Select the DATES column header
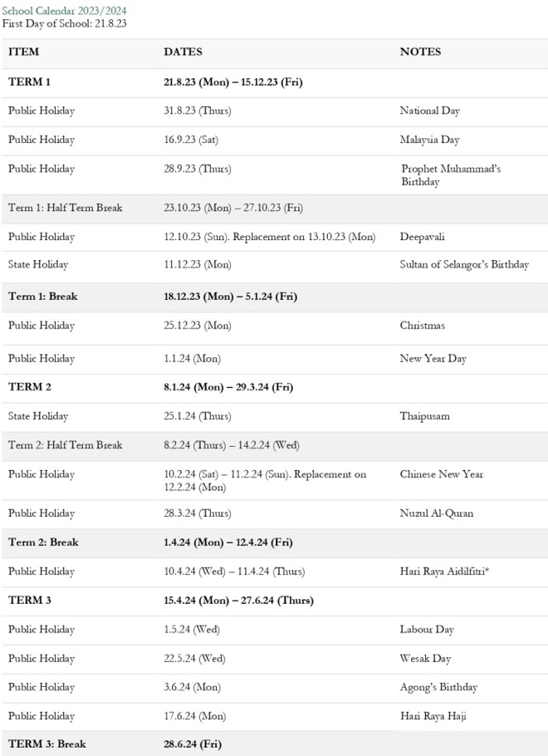Viewport: 548px width, 756px height. click(183, 52)
